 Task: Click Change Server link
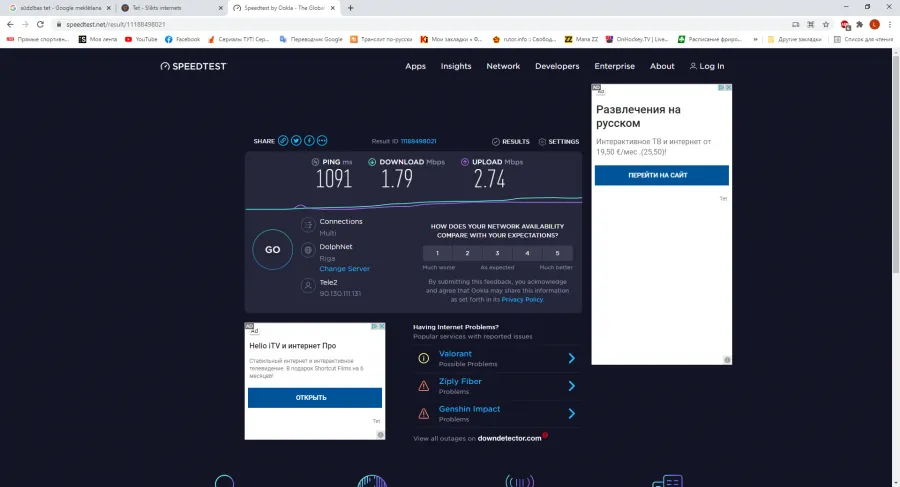344,269
